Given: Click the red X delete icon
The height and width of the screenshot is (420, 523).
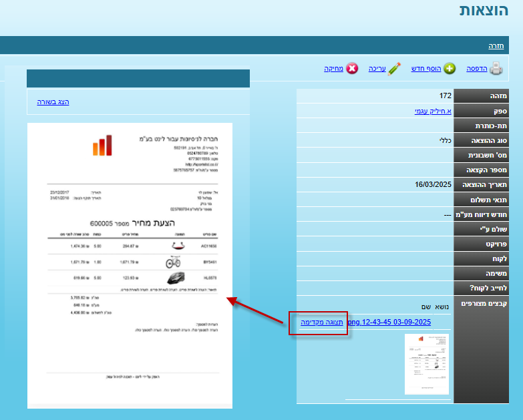Looking at the screenshot, I should (x=351, y=69).
